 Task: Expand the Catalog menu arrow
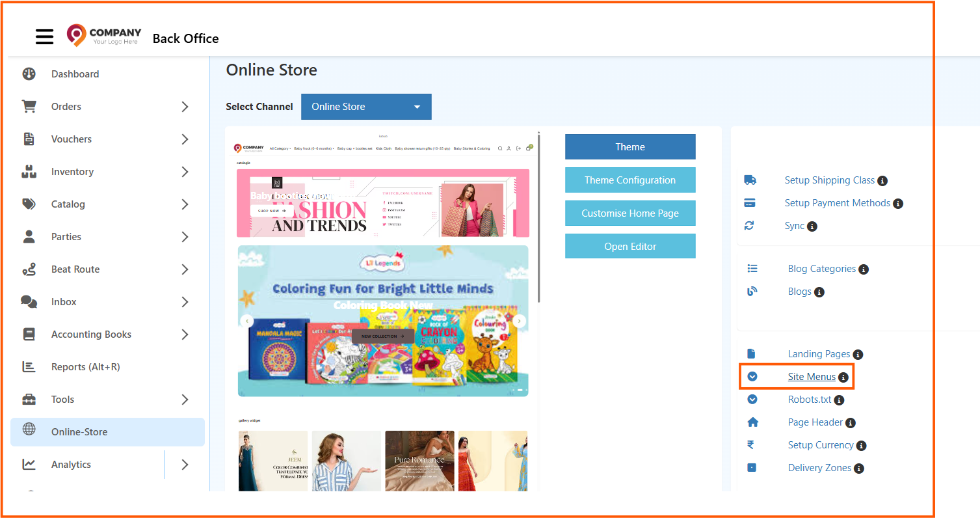click(185, 204)
